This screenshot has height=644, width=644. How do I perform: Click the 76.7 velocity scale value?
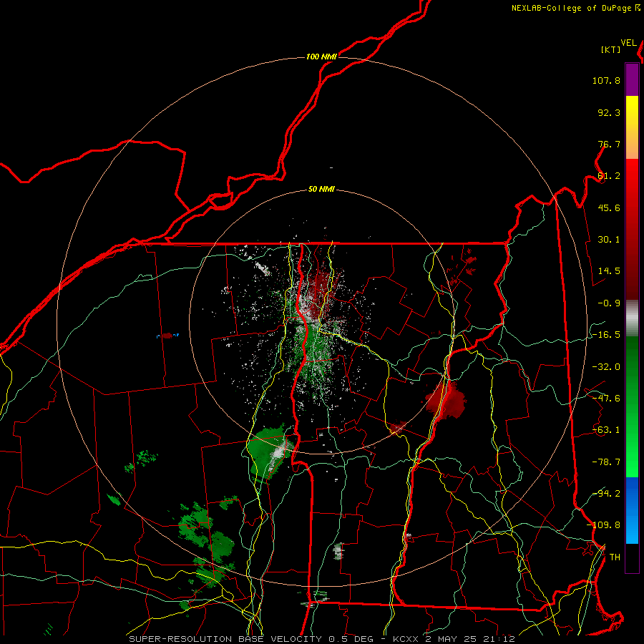609,144
